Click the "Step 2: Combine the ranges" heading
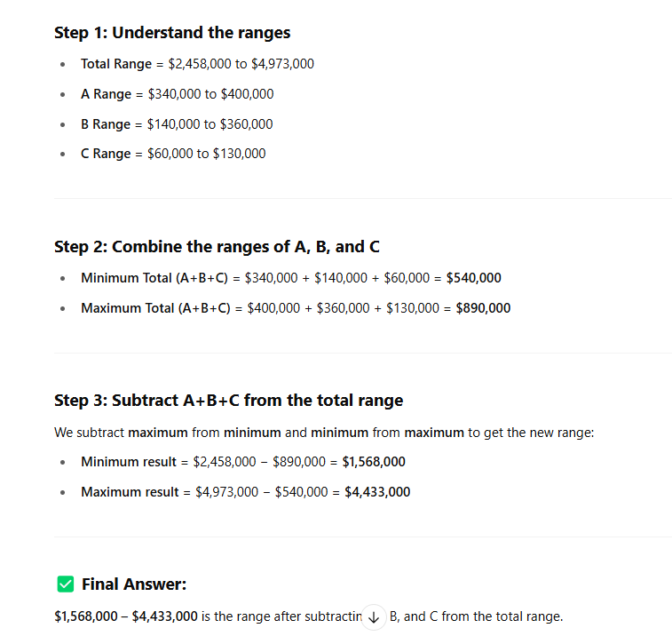The height and width of the screenshot is (636, 672). pyautogui.click(x=217, y=246)
